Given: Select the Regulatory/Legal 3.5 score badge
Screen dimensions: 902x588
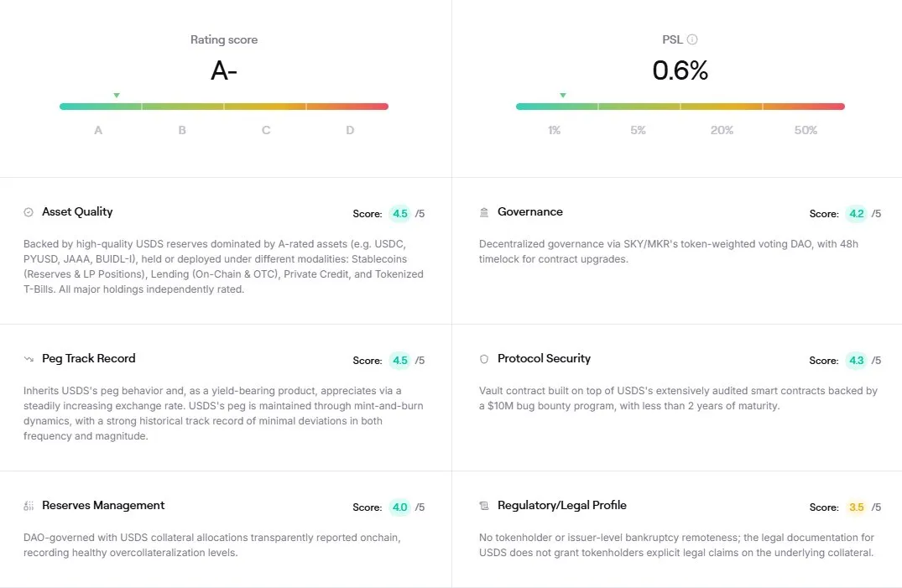Looking at the screenshot, I should pyautogui.click(x=857, y=507).
